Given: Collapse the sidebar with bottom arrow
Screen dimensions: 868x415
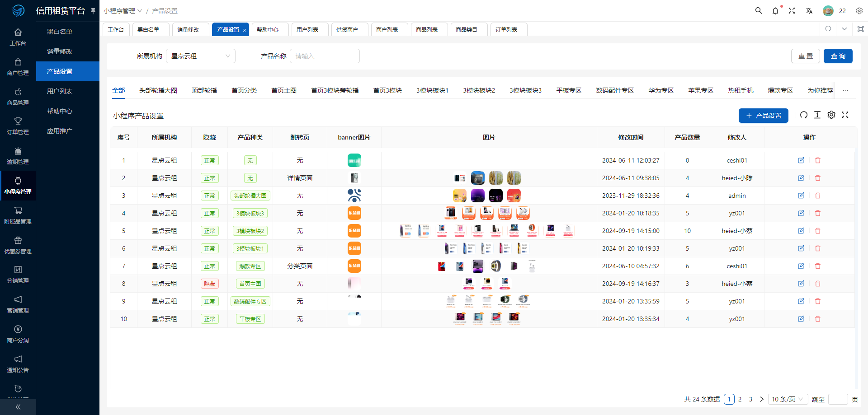Looking at the screenshot, I should (x=18, y=407).
